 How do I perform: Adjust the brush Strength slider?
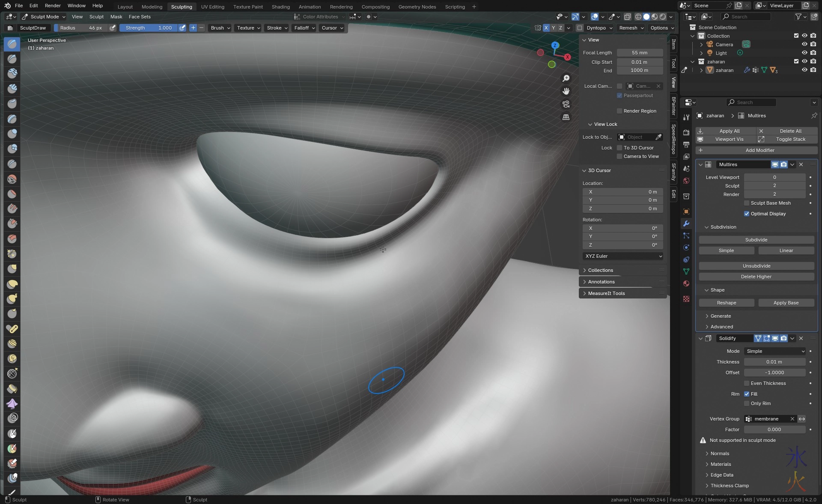(148, 28)
